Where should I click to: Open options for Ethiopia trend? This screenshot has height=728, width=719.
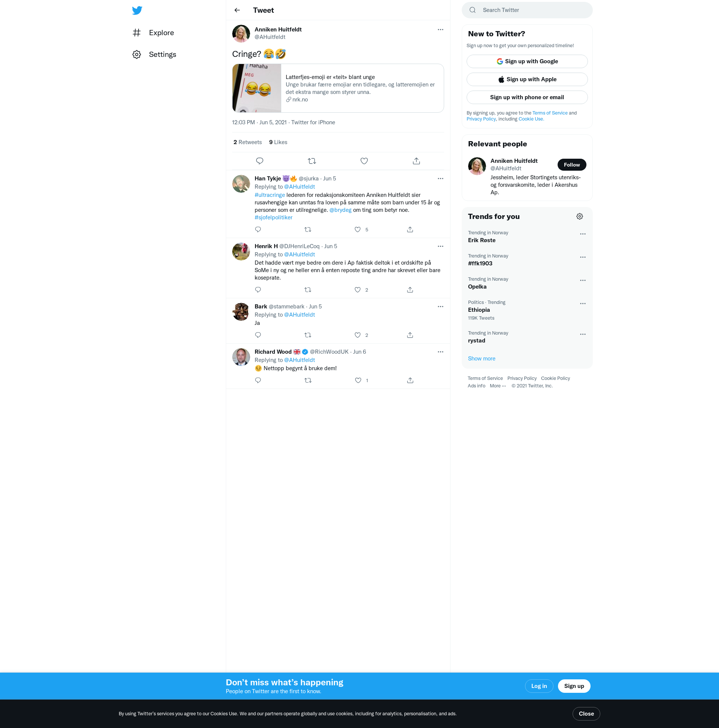[x=583, y=304]
